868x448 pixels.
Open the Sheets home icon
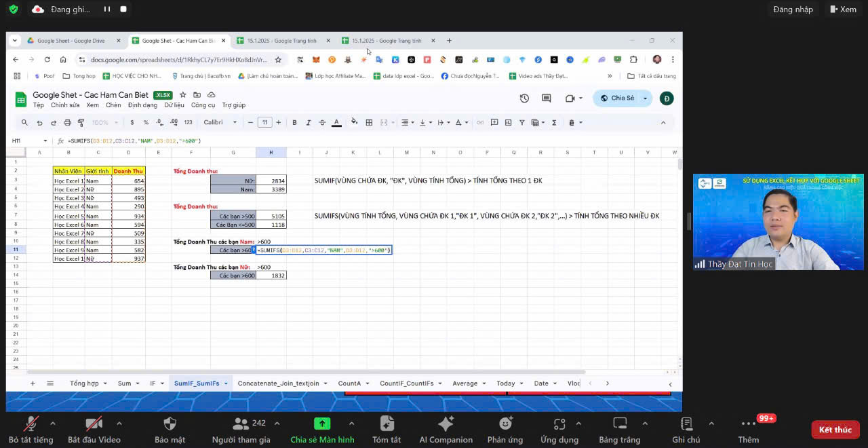tap(21, 100)
